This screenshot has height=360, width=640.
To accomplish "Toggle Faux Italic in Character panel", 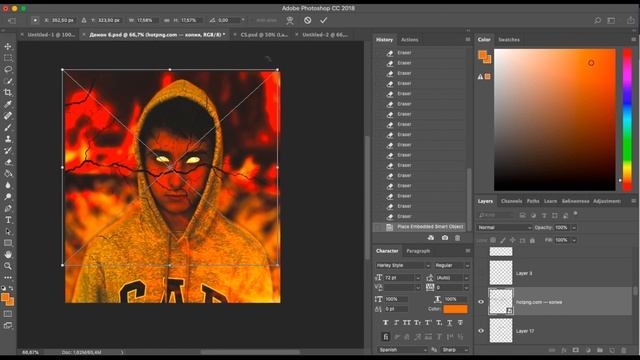I will click(396, 322).
